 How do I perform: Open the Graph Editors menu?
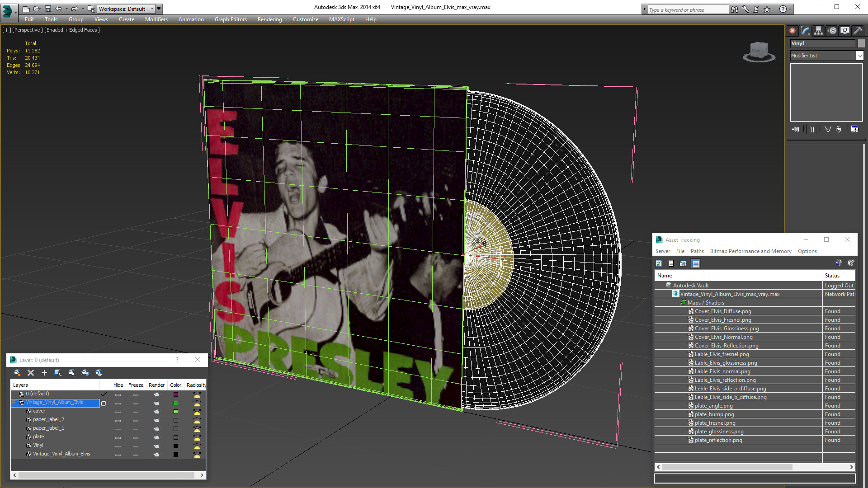pos(231,19)
